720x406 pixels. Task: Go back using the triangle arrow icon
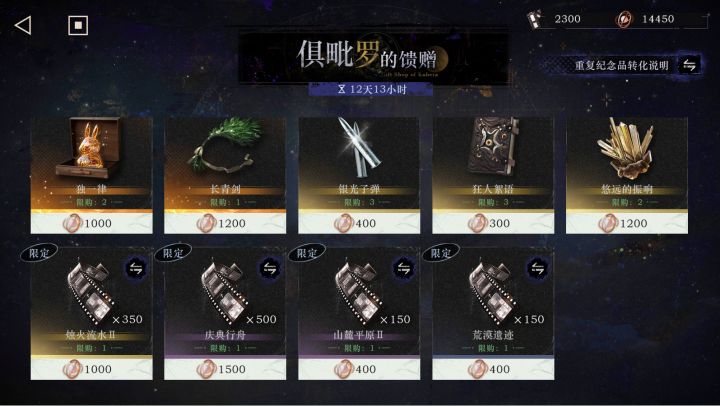[x=23, y=25]
